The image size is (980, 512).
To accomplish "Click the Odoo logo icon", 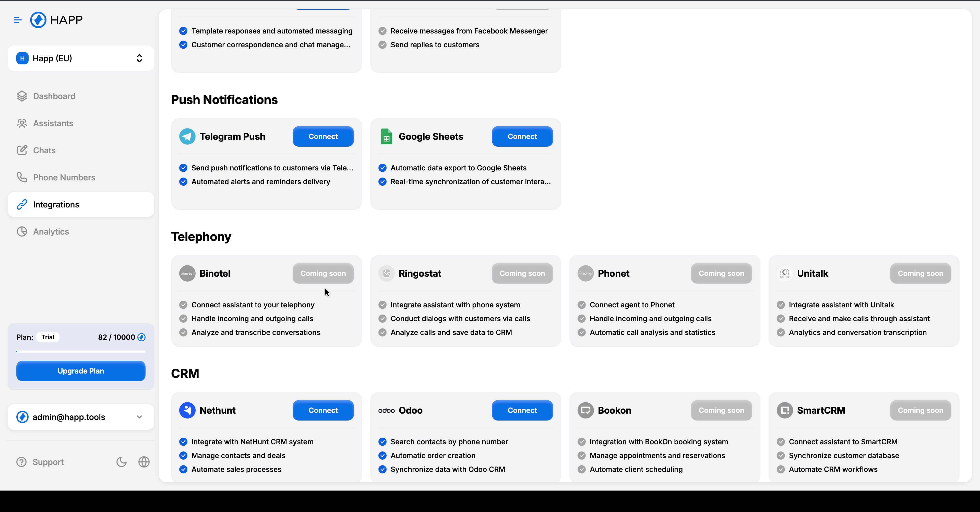I will pyautogui.click(x=386, y=410).
